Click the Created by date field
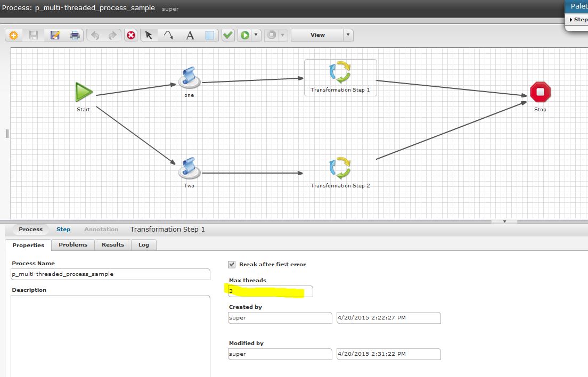 pos(389,318)
